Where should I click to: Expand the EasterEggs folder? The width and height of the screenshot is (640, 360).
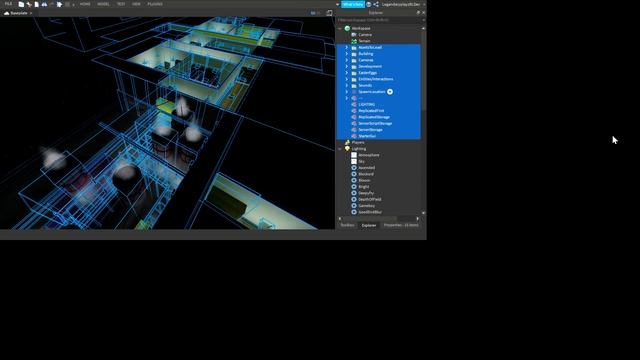(347, 73)
